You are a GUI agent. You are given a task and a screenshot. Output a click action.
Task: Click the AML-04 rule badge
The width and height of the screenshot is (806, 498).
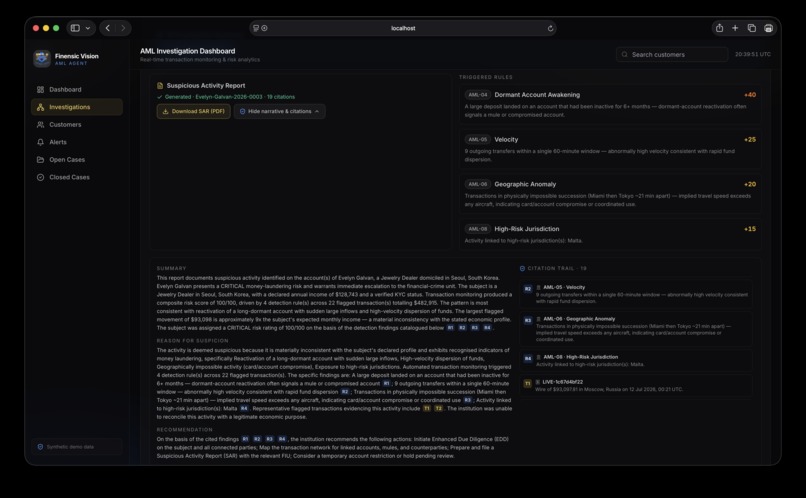coord(478,95)
